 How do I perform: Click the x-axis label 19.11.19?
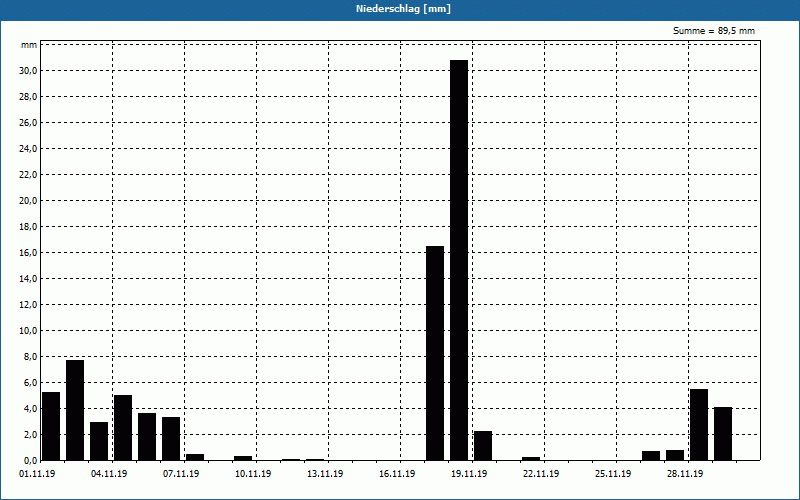[x=469, y=473]
